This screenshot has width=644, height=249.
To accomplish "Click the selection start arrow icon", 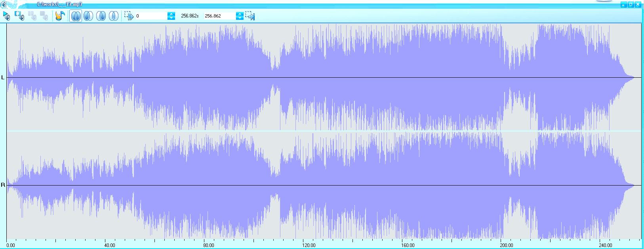I will pos(129,16).
